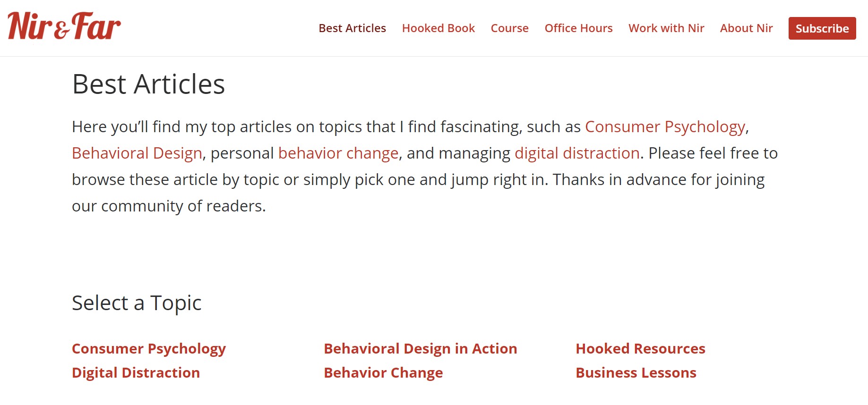Open Work with Nir page
Viewport: 868px width, 405px height.
click(x=666, y=28)
